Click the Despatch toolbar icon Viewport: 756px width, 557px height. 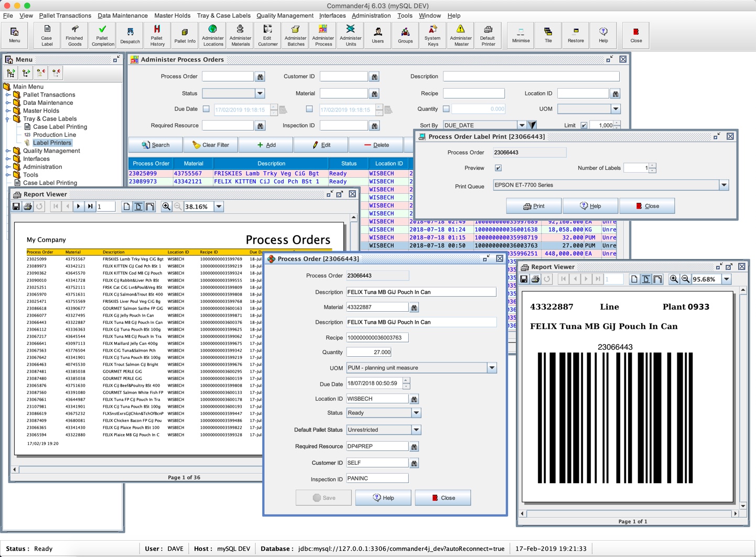tap(130, 35)
